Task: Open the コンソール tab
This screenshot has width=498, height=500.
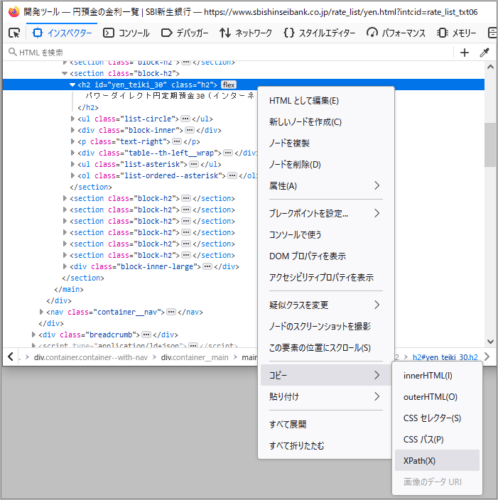Action: [126, 33]
